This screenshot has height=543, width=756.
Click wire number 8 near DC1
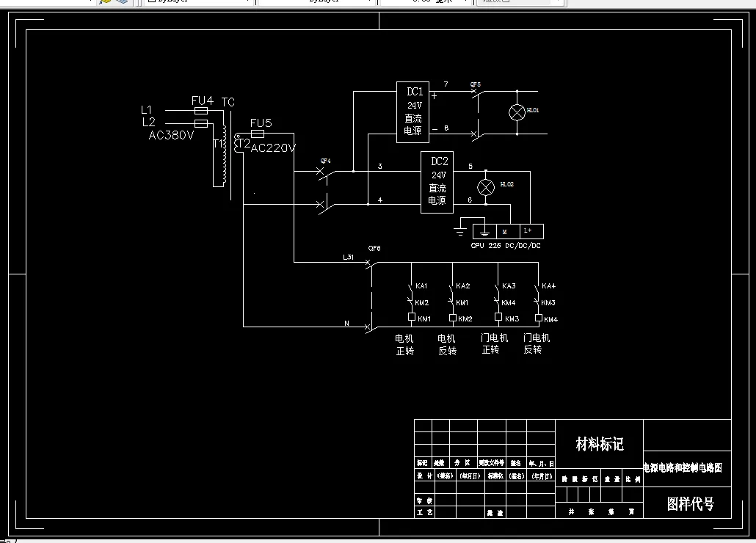[446, 128]
